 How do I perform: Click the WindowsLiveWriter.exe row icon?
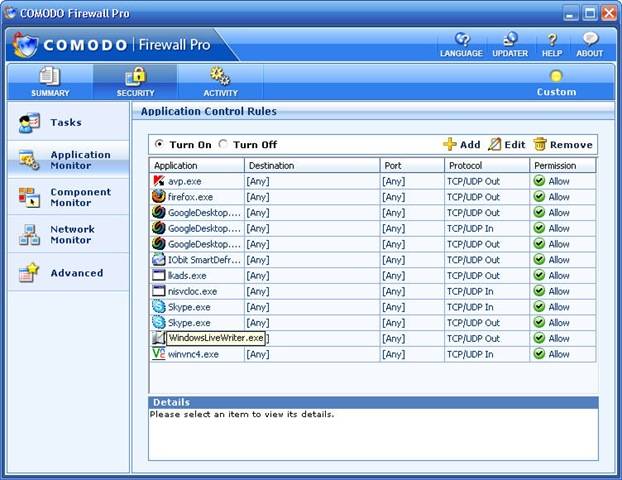(x=158, y=338)
